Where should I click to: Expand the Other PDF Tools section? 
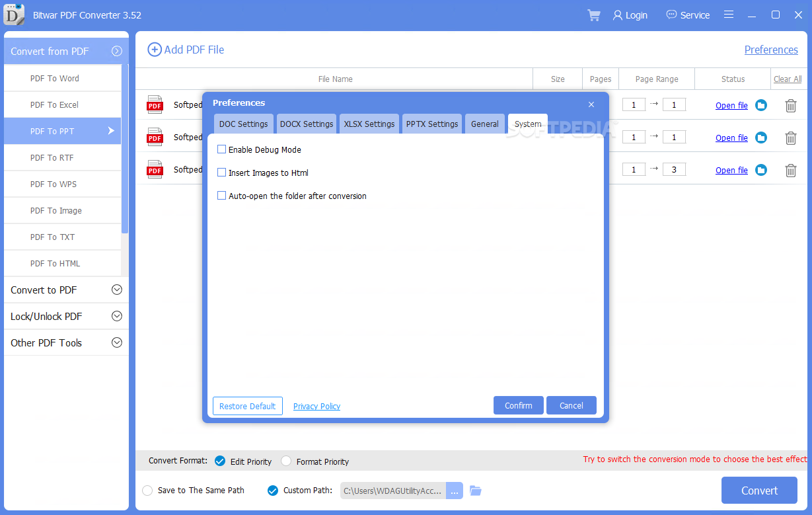pos(117,342)
